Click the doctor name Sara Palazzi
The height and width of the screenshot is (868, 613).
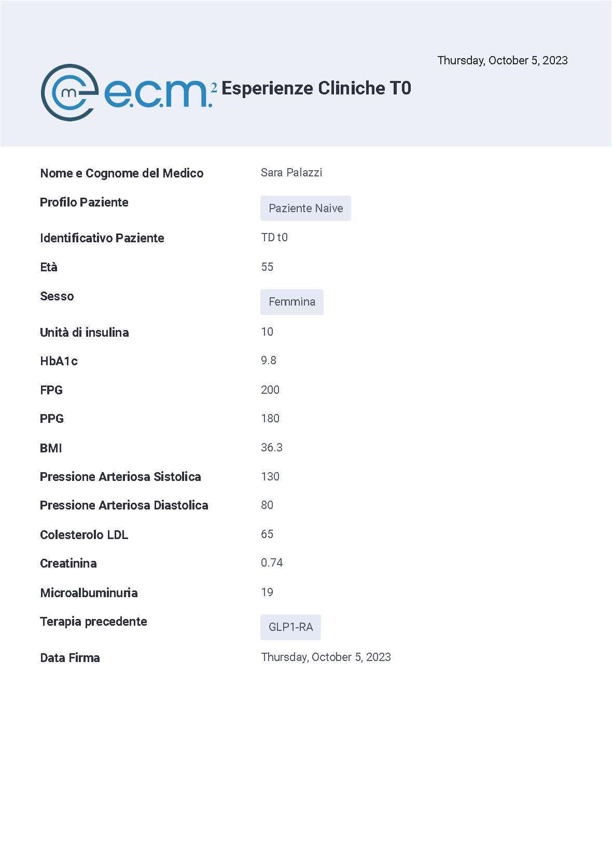pos(291,173)
